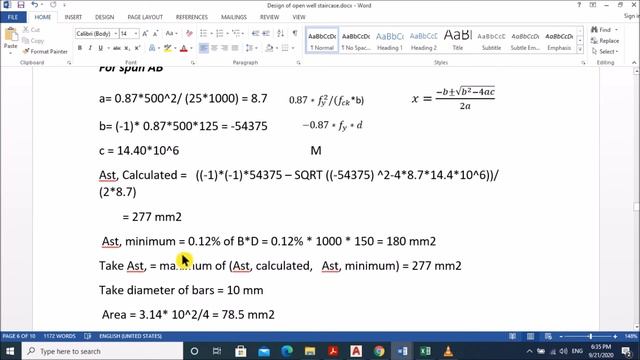Open Bullets dropdown
The height and width of the screenshot is (360, 640).
211,33
